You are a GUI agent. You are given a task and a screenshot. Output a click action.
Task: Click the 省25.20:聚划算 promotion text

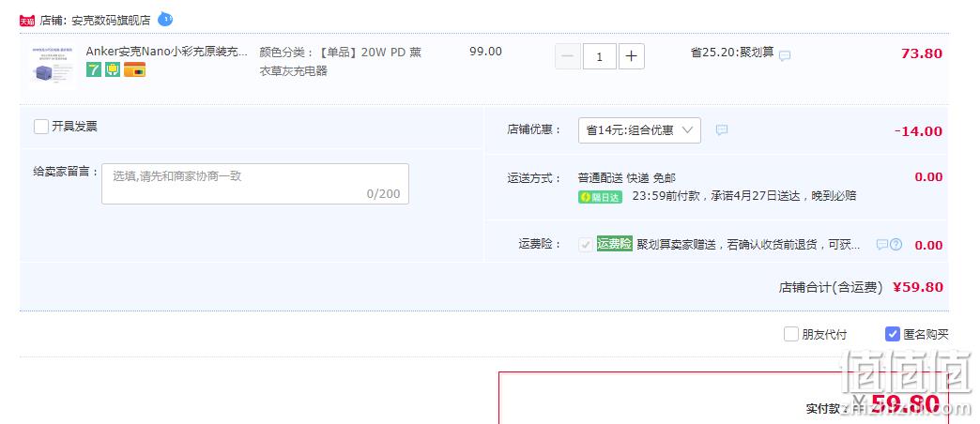click(732, 53)
